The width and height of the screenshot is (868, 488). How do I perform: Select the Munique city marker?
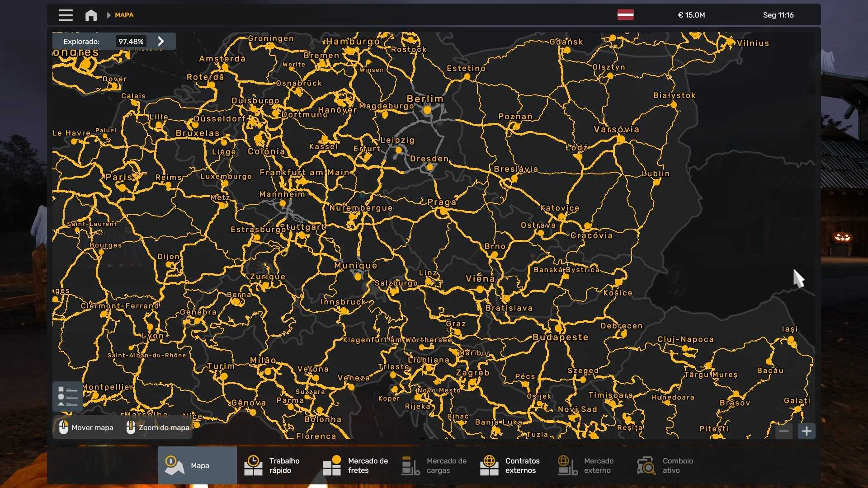[358, 277]
